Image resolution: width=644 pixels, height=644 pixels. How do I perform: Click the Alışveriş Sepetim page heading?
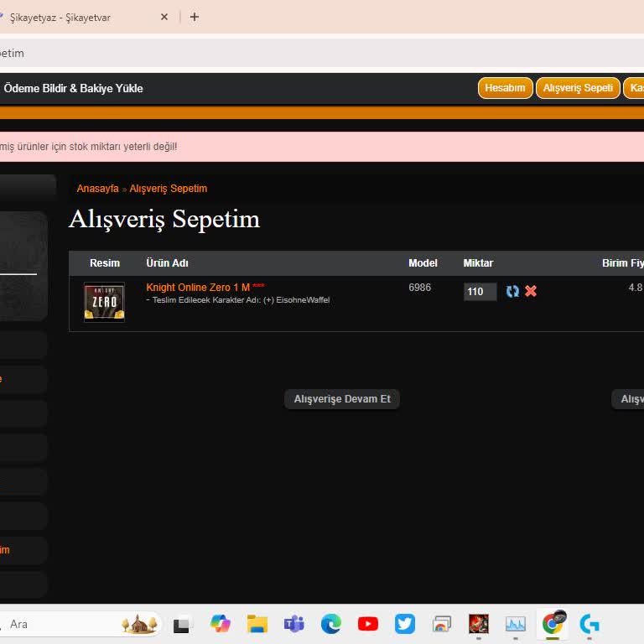pos(164,220)
